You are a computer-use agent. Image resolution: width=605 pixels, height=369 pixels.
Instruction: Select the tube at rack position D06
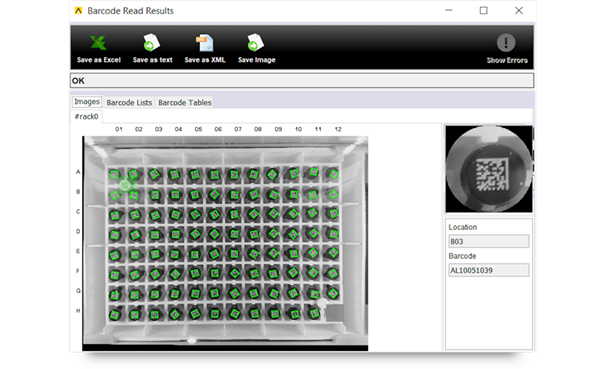[x=215, y=234]
